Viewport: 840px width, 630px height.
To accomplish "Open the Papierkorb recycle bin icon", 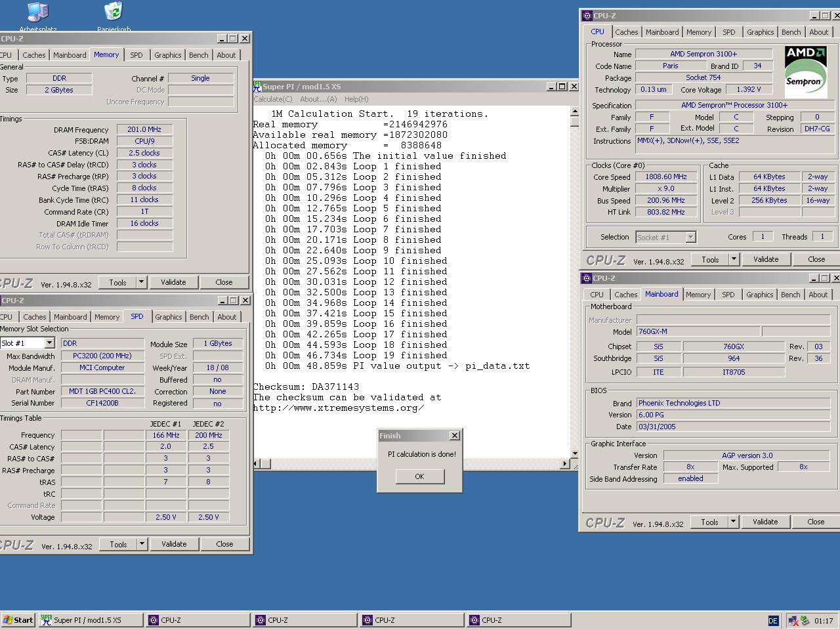I will (114, 16).
